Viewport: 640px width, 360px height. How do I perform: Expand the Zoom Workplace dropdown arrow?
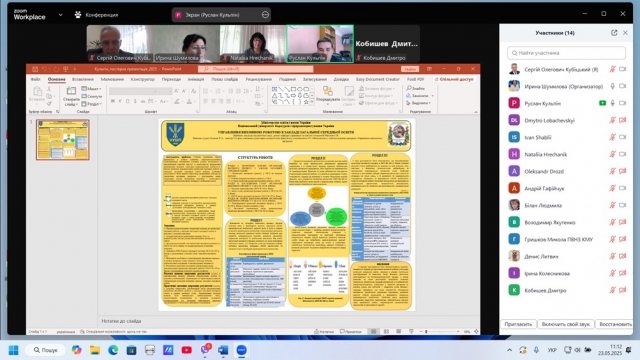60,15
